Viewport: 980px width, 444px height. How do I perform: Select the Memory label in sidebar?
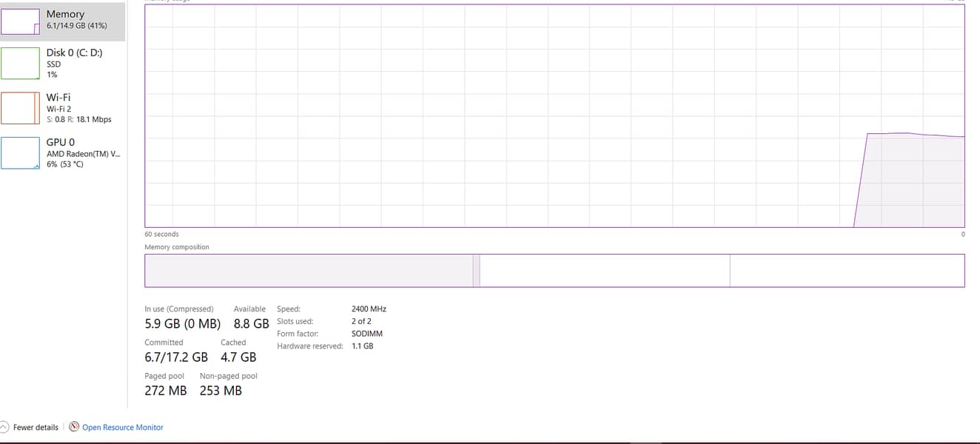click(65, 14)
